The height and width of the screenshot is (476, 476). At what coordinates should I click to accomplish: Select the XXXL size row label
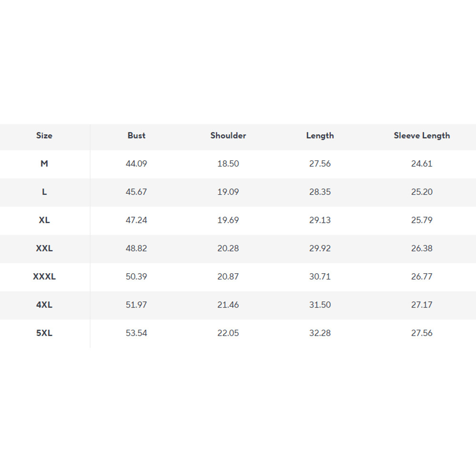pos(44,277)
